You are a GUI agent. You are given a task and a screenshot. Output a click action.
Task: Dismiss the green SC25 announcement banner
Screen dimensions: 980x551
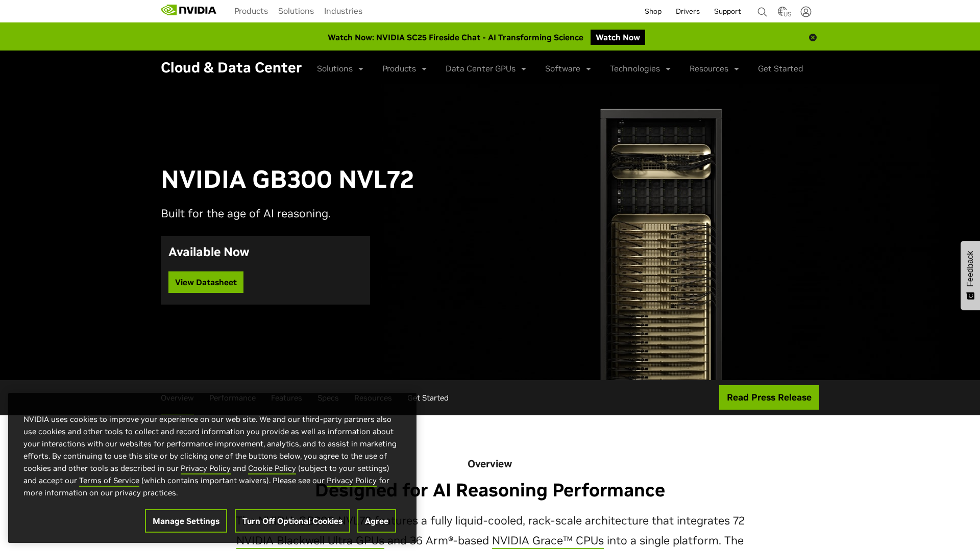click(x=813, y=37)
